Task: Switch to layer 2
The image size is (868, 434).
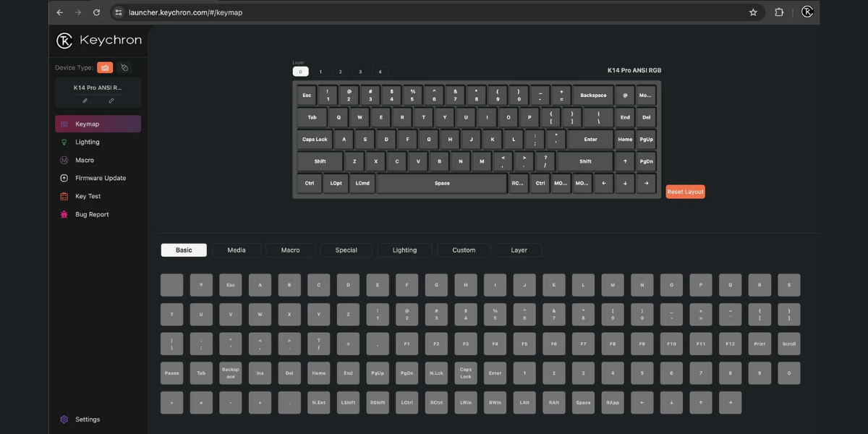Action: coord(340,72)
